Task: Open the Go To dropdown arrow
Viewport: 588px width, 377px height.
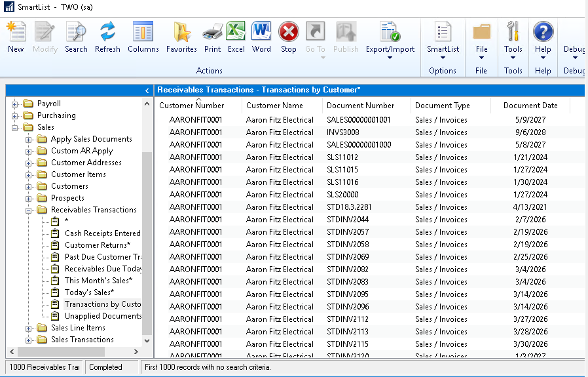Action: (323, 58)
